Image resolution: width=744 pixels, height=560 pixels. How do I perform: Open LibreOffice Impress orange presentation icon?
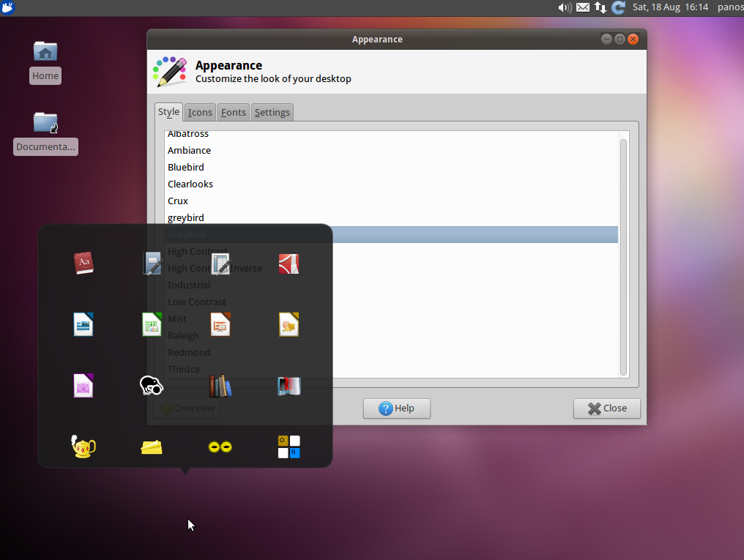[x=220, y=325]
